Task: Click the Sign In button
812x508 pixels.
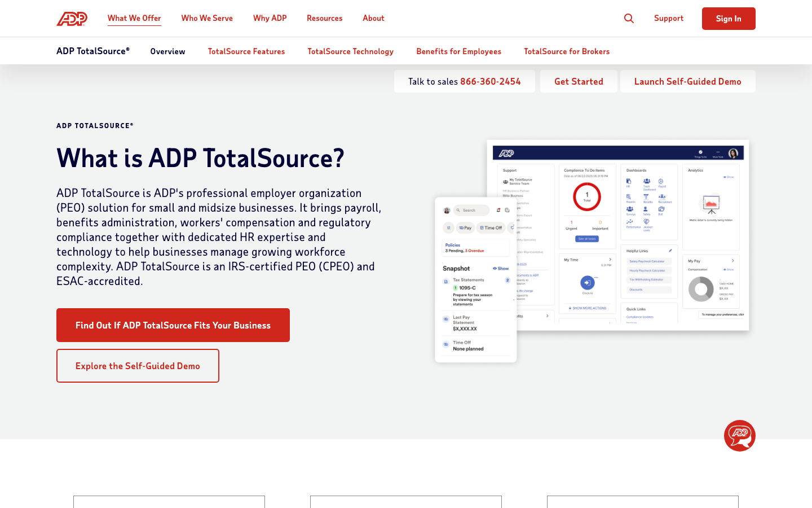Action: [729, 19]
